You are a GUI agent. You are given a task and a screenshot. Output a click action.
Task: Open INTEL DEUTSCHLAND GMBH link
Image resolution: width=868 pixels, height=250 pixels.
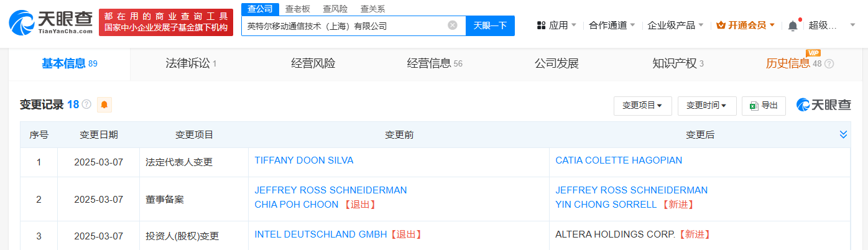pyautogui.click(x=321, y=234)
